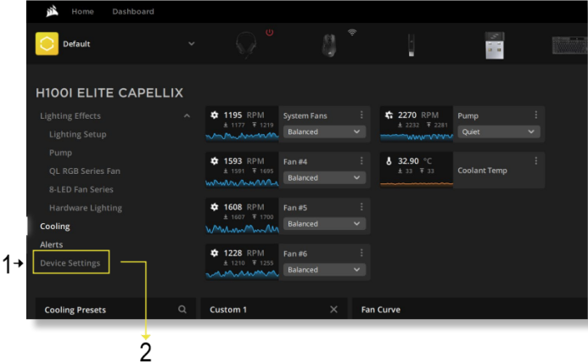
Task: Click the Fan #4 fan icon
Action: pyautogui.click(x=214, y=161)
